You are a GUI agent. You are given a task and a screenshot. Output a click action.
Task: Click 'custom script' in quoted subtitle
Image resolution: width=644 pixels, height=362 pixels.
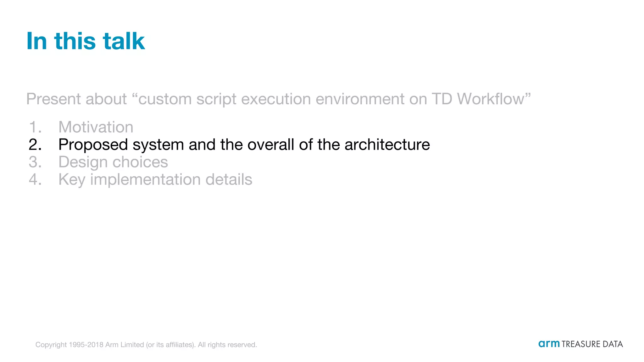[x=187, y=99]
